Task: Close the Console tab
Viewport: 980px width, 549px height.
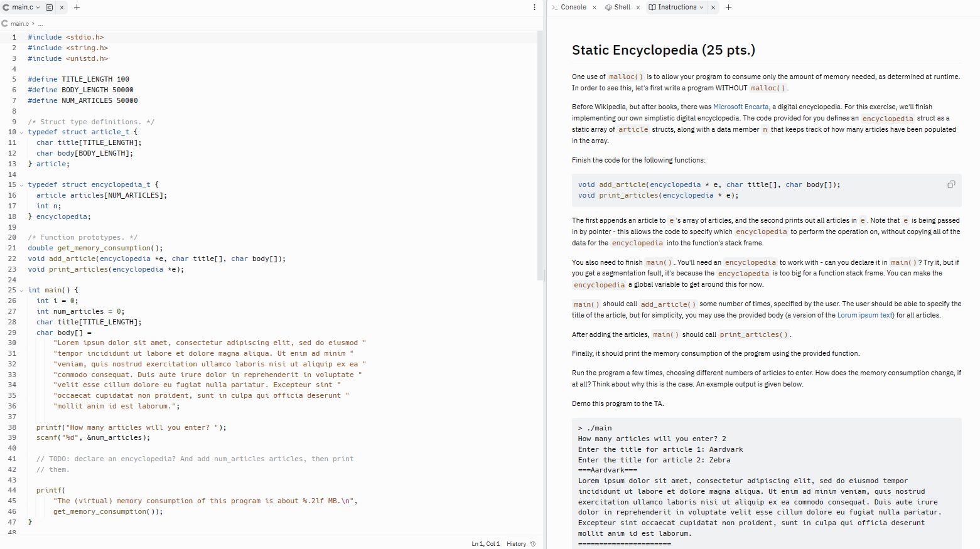Action: (x=595, y=8)
